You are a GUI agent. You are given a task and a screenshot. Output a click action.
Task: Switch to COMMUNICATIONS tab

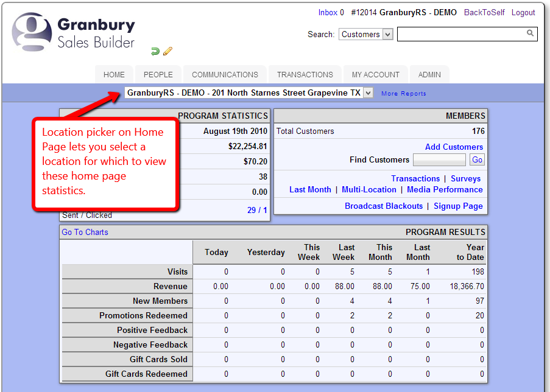[x=225, y=75]
